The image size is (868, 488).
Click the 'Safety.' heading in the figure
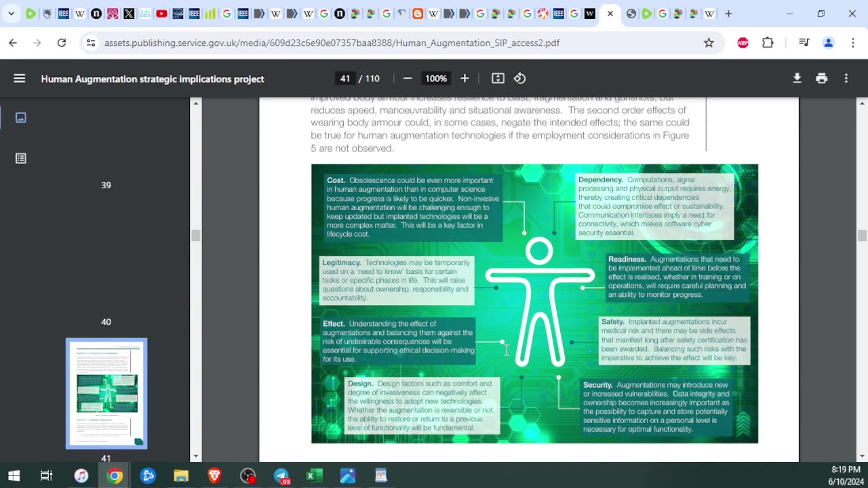pos(612,322)
